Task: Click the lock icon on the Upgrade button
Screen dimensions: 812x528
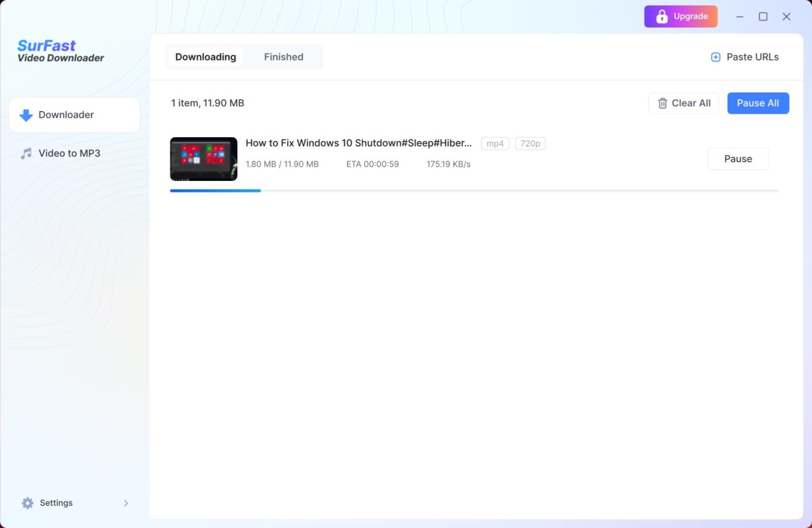Action: tap(662, 16)
